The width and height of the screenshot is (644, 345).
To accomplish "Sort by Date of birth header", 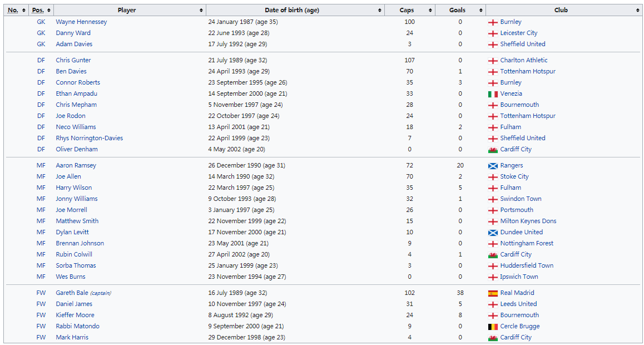I will [295, 10].
